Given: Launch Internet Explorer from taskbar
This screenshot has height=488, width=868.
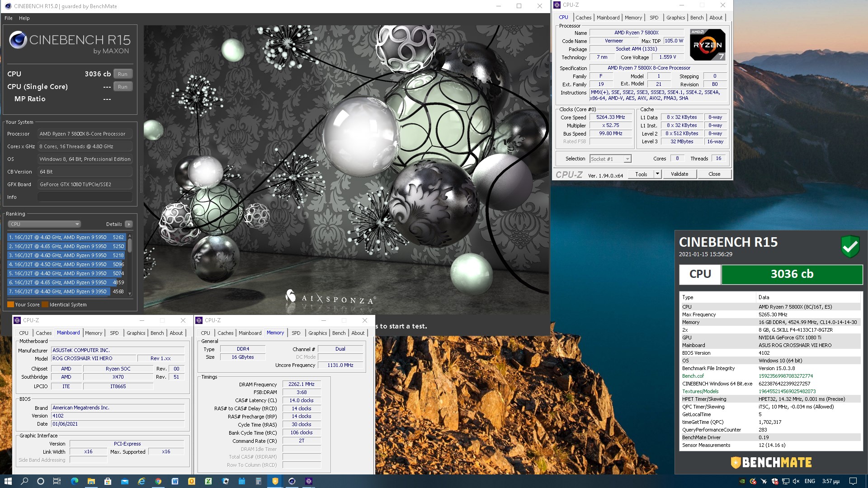Looking at the screenshot, I should point(142,481).
